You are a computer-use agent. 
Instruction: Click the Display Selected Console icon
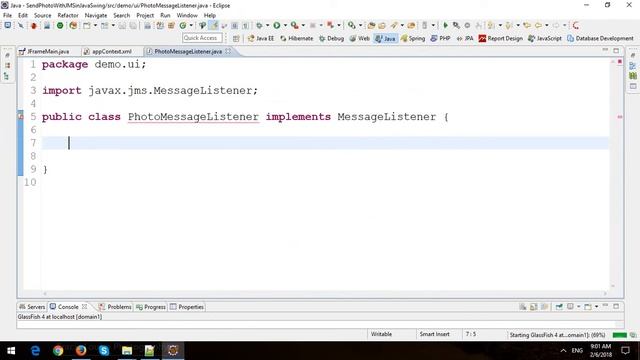[570, 307]
